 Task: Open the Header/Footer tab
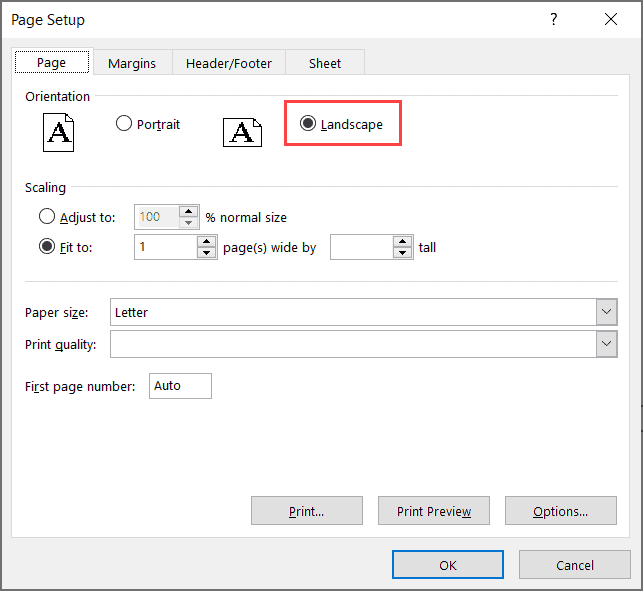229,63
